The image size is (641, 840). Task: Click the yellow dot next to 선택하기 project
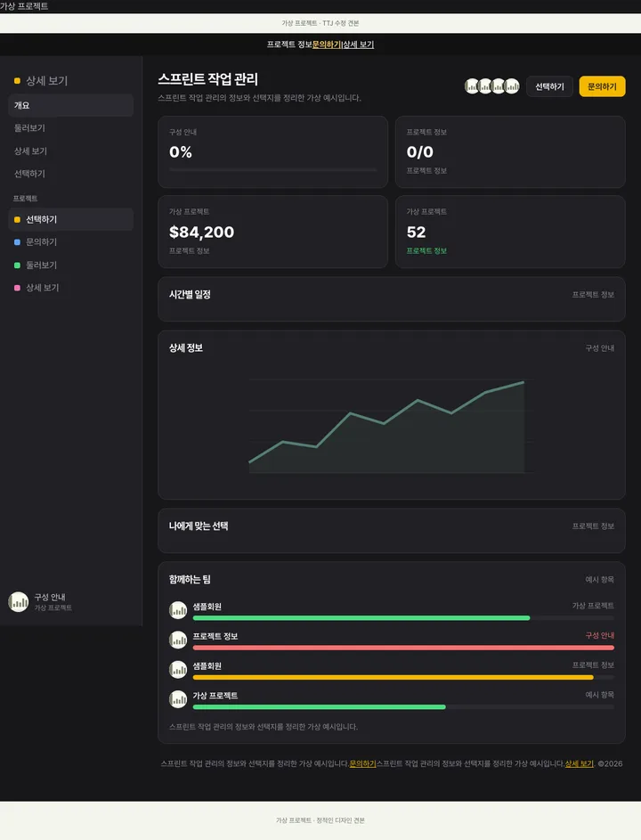click(x=17, y=220)
